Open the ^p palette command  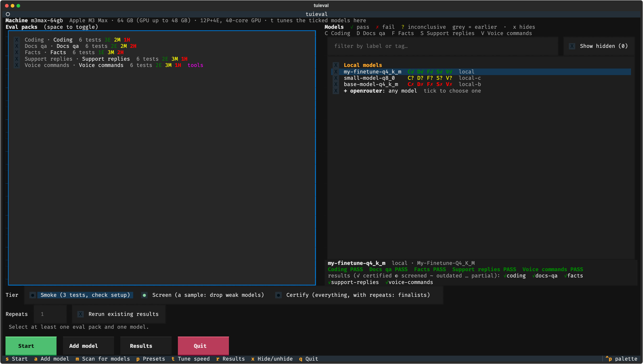click(x=621, y=359)
